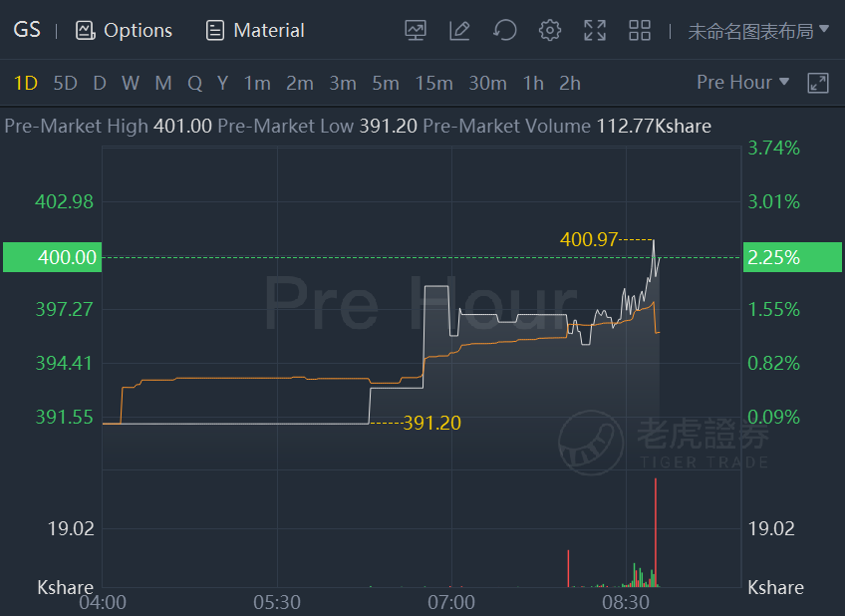Pop out chart using the expand arrow icon
Image resolution: width=845 pixels, height=616 pixels.
(818, 83)
